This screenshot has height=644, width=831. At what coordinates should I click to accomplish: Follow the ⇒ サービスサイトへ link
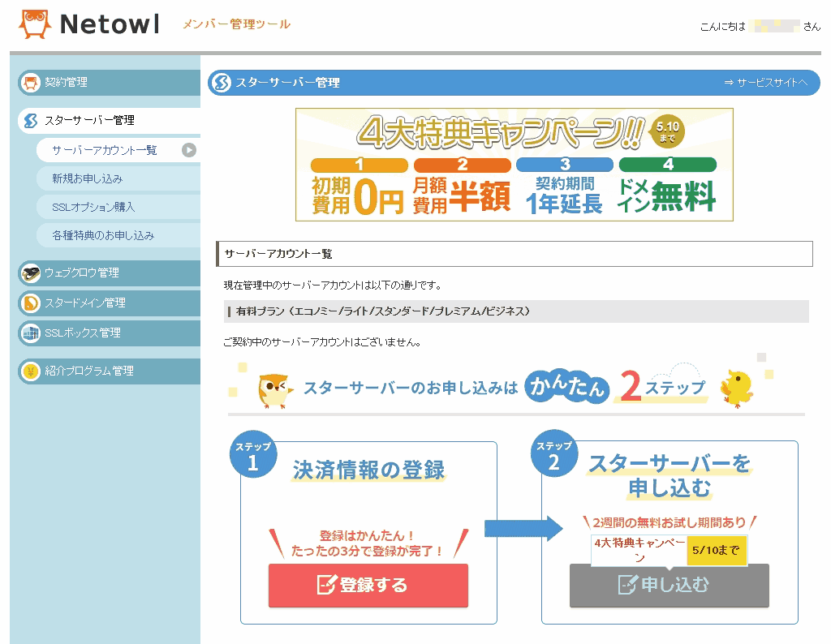pos(766,83)
